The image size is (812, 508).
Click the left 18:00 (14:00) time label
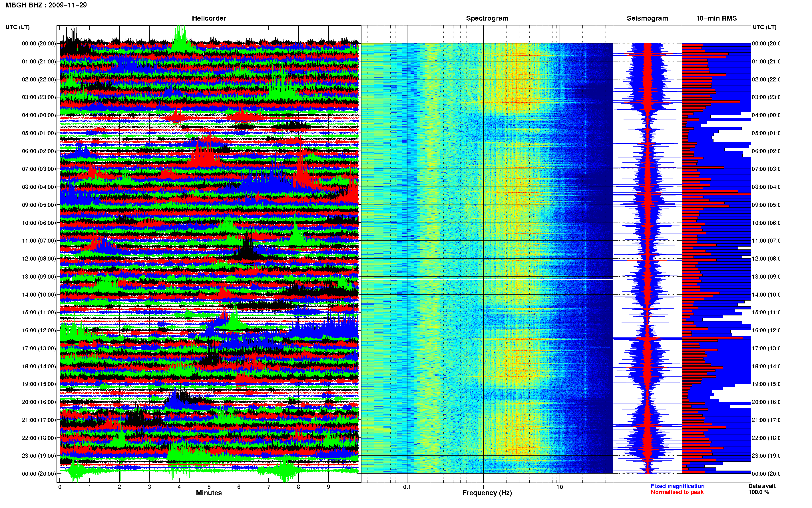[39, 366]
